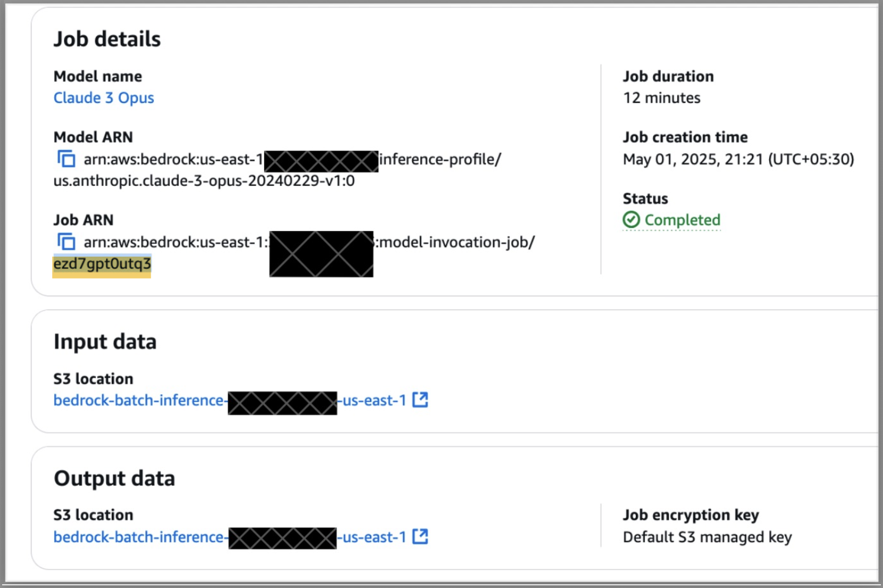883x588 pixels.
Task: Click the Job details heading
Action: (107, 39)
